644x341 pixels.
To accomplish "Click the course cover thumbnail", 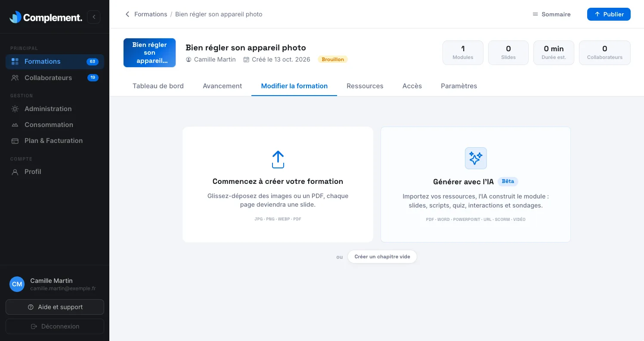I will point(150,53).
